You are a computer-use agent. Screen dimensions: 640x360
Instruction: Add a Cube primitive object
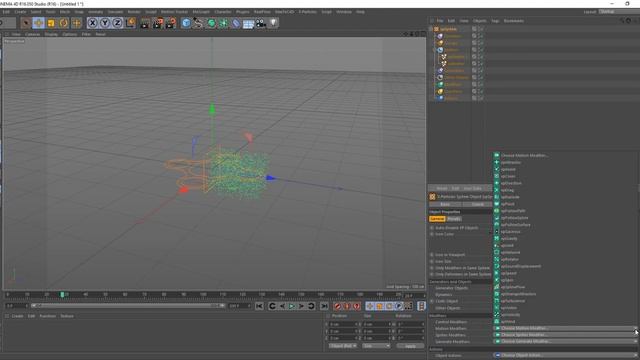[x=186, y=23]
